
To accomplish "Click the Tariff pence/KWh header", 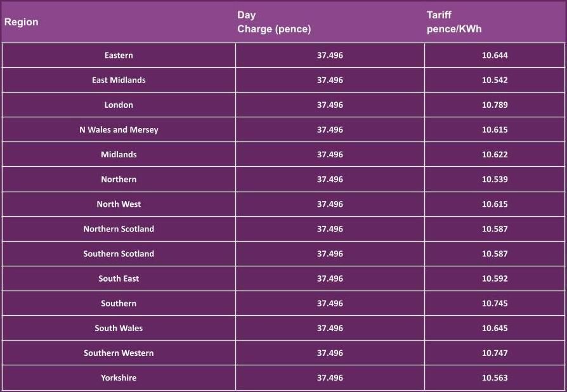I will tap(454, 22).
